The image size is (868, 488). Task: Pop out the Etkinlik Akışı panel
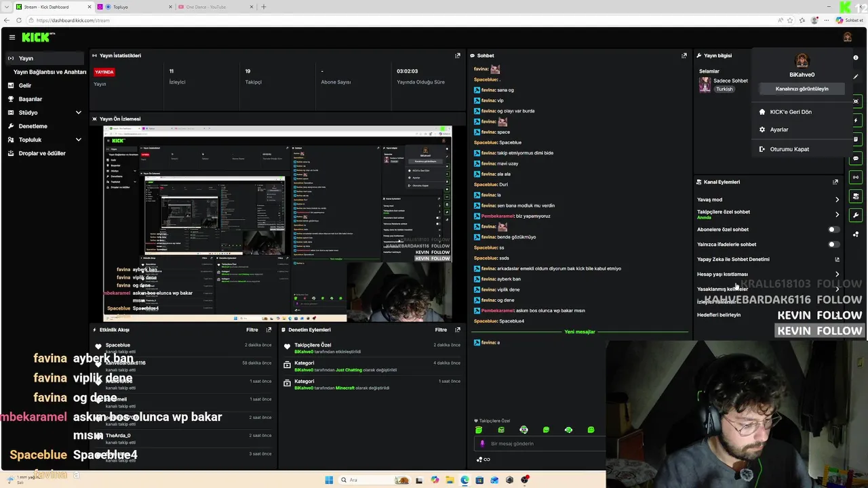[269, 329]
